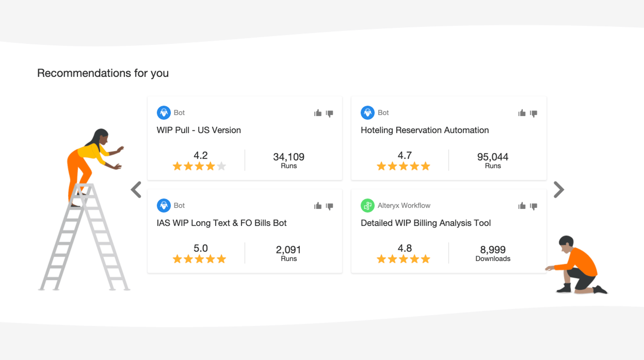Click bot icon on Hoteling Reservation card

pyautogui.click(x=368, y=113)
